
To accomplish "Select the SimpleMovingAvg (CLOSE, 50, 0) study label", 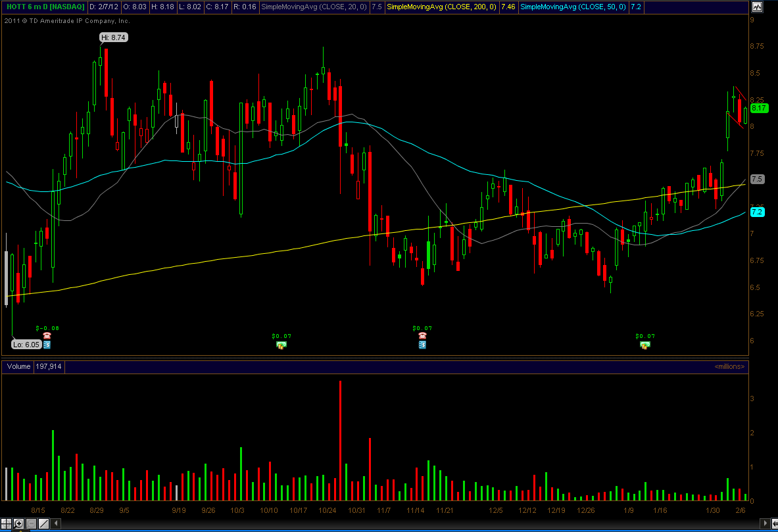I will pyautogui.click(x=573, y=7).
